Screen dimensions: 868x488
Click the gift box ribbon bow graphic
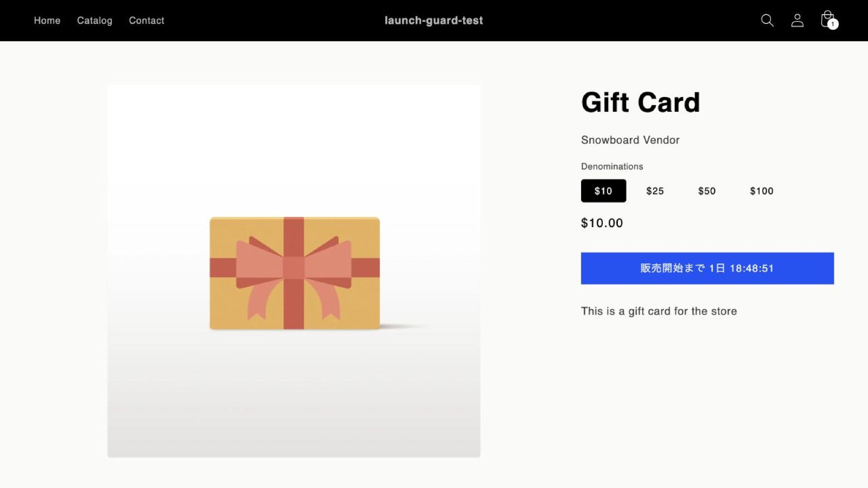pyautogui.click(x=294, y=268)
